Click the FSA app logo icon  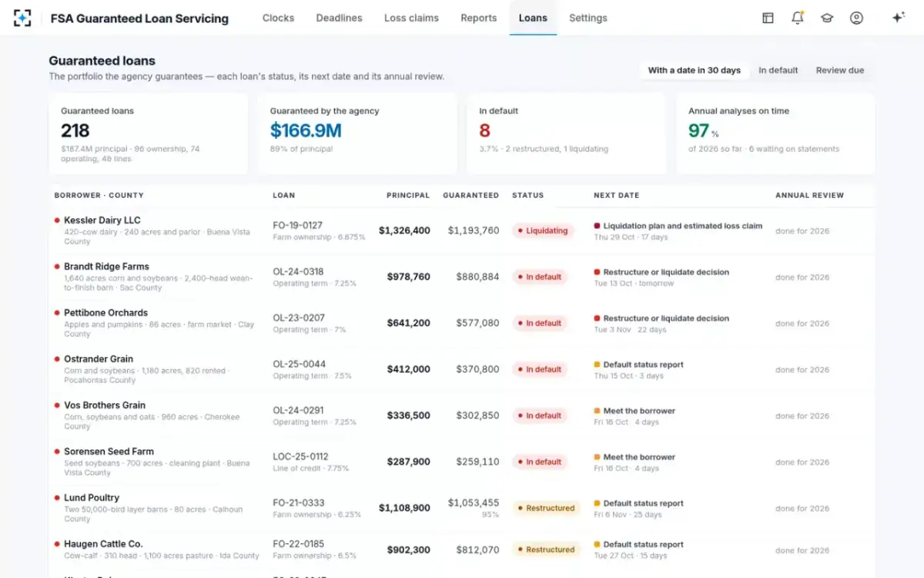22,18
